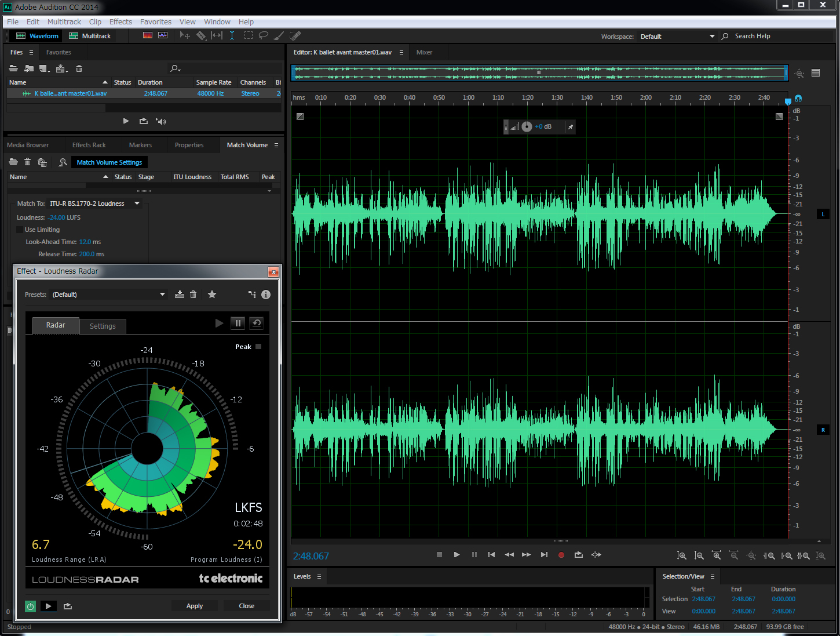Click Files panel preview play button
840x636 pixels.
126,121
